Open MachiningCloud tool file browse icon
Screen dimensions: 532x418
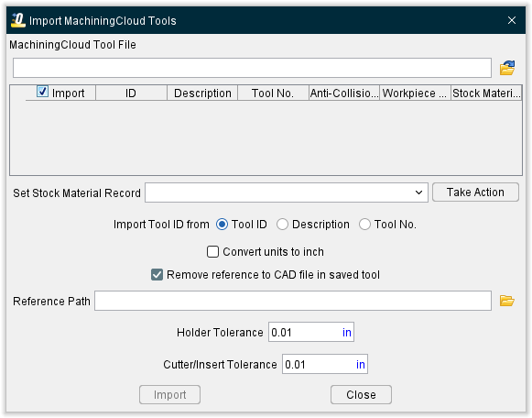point(507,68)
